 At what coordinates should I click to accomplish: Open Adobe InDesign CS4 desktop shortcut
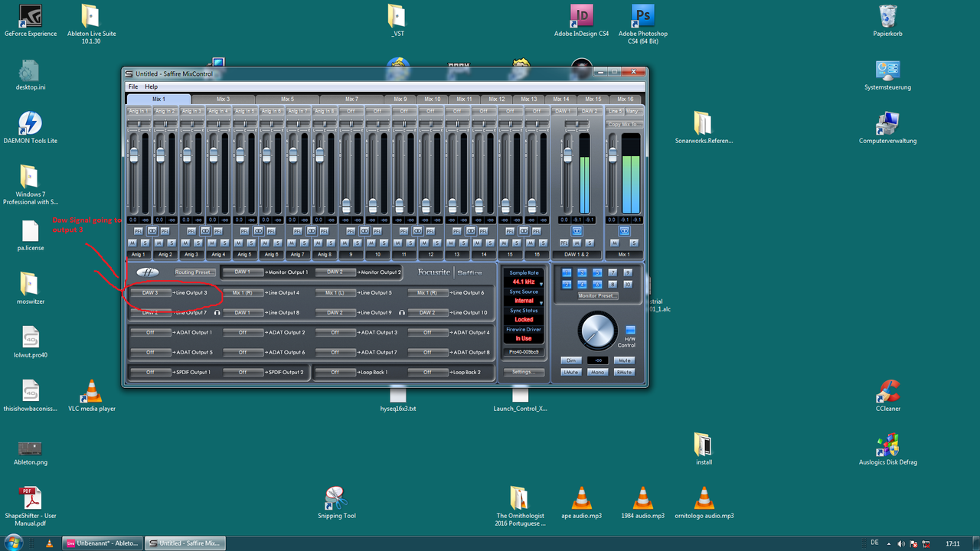(581, 21)
